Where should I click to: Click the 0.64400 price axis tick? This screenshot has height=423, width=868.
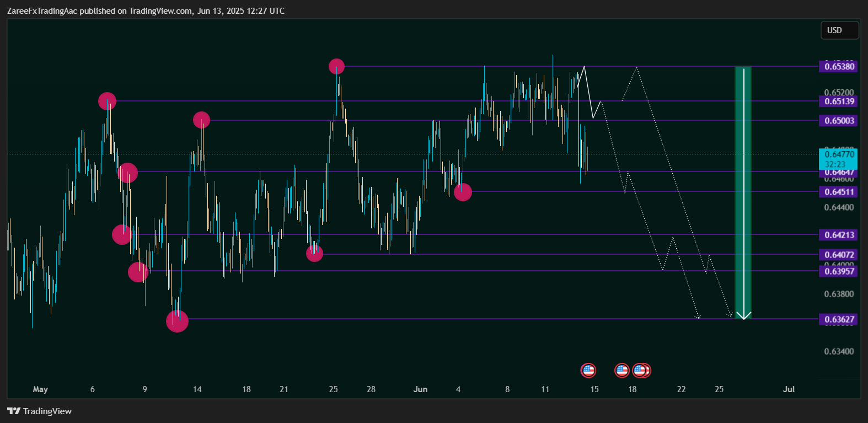coord(839,207)
